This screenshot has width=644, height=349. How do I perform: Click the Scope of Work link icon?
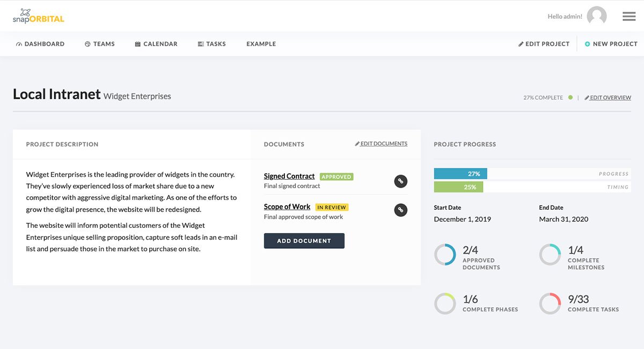(x=400, y=210)
